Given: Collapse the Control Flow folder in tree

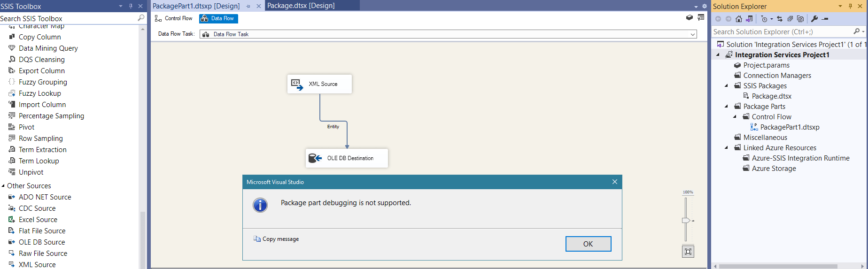Looking at the screenshot, I should pyautogui.click(x=735, y=117).
